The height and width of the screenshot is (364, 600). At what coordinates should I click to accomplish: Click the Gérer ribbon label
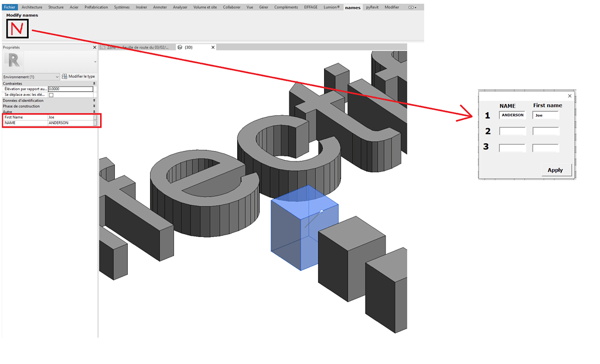point(264,7)
